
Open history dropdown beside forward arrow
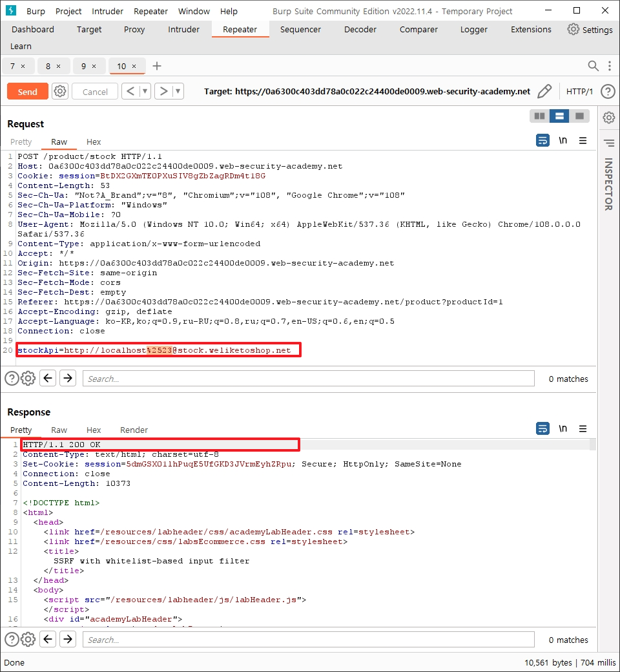coord(178,91)
